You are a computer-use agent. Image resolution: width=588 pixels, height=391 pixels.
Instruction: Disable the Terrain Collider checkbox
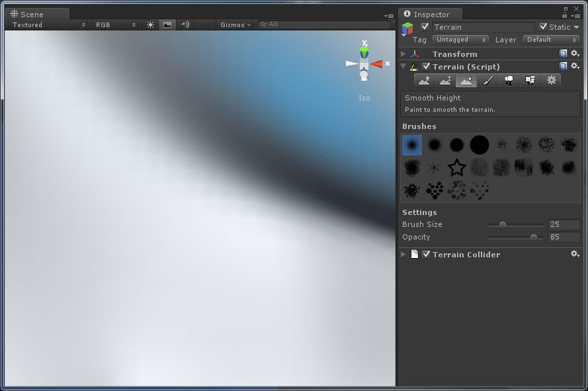(x=426, y=254)
